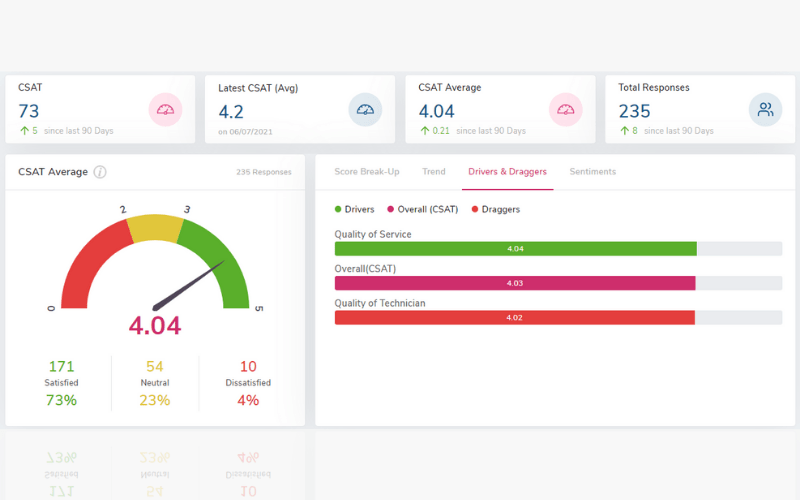
Task: Open the Score Break-Up tab
Action: click(366, 172)
